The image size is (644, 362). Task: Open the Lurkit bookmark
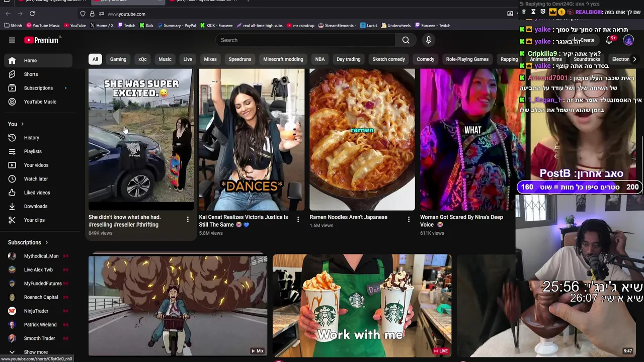point(369,26)
